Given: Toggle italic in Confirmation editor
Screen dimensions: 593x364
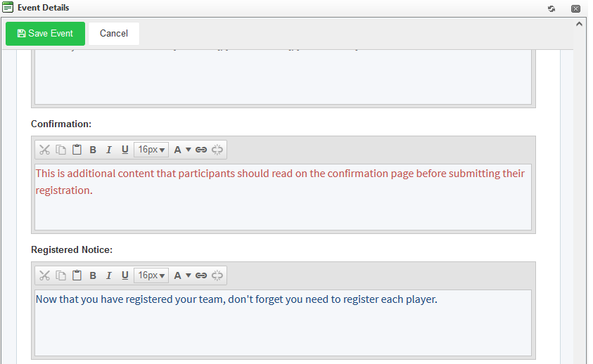Looking at the screenshot, I should [x=108, y=150].
